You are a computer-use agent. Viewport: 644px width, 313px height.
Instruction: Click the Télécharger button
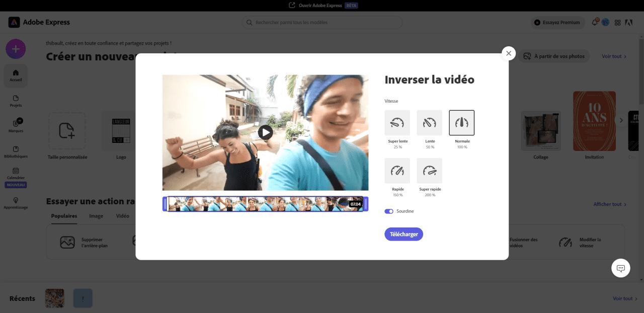(404, 234)
